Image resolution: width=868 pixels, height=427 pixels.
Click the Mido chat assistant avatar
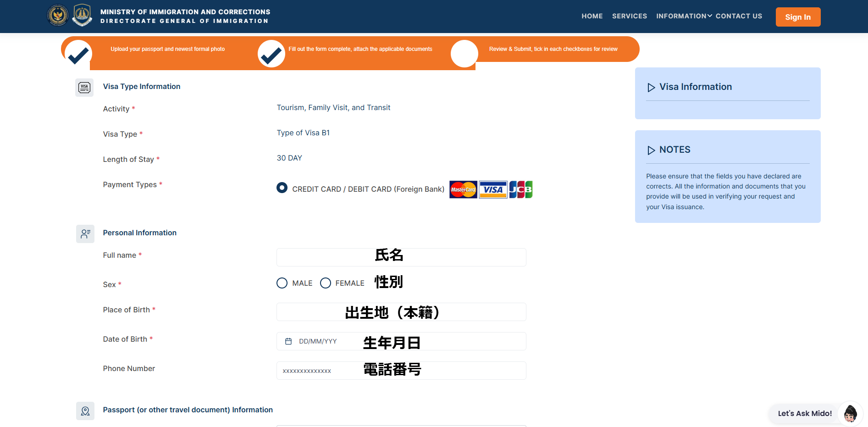850,414
